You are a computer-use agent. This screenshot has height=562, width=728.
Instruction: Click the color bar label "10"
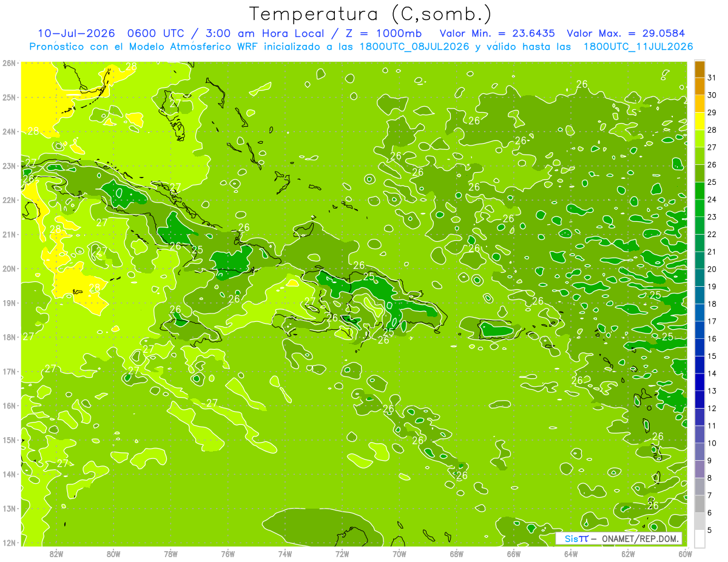(712, 443)
